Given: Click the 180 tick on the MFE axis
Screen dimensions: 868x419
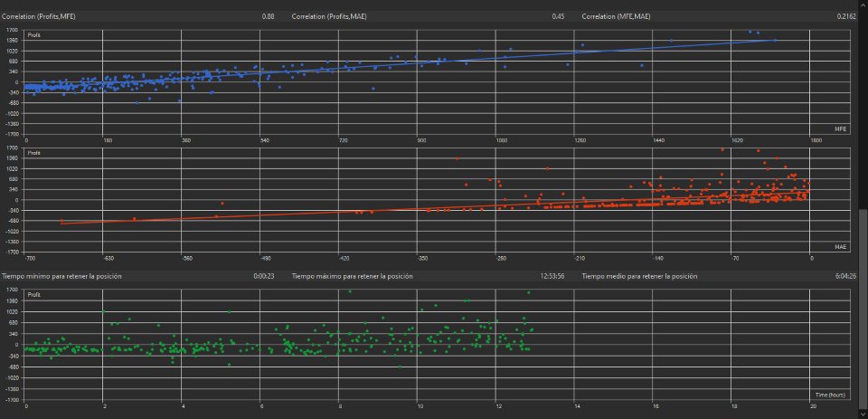Looking at the screenshot, I should click(x=108, y=141).
